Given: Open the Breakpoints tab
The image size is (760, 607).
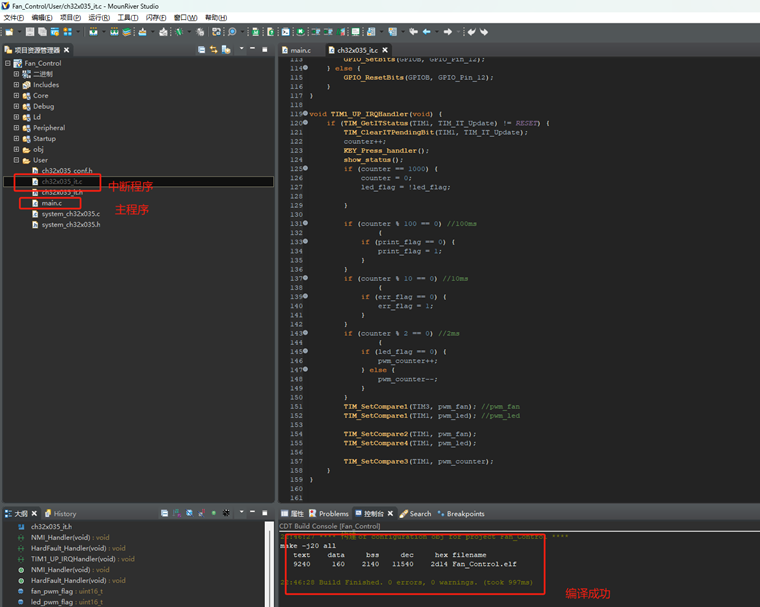Looking at the screenshot, I should (x=465, y=514).
